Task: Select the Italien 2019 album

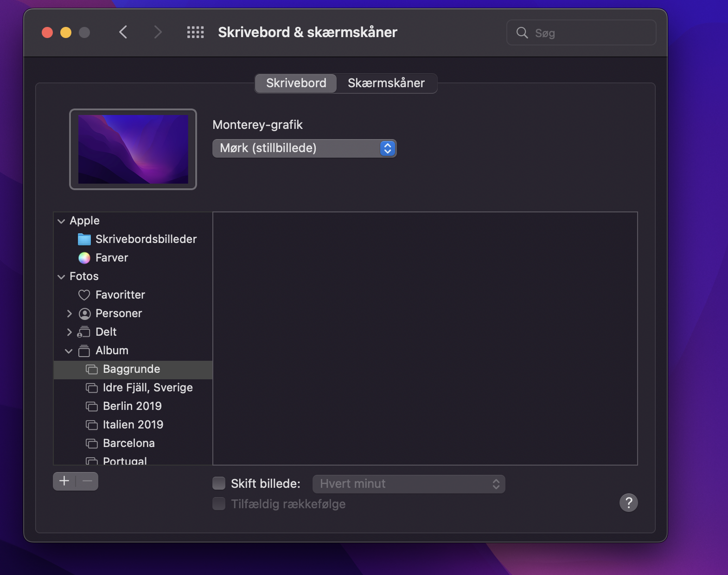Action: click(133, 425)
